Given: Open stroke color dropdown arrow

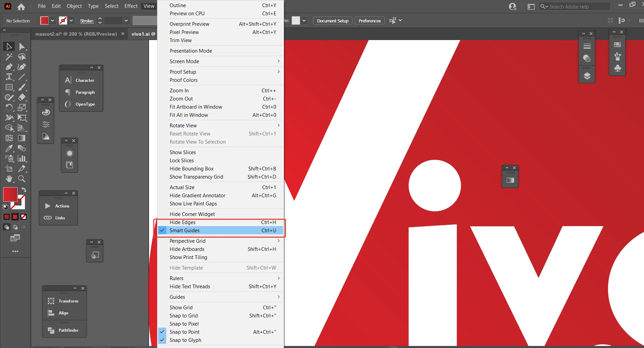Looking at the screenshot, I should point(71,21).
